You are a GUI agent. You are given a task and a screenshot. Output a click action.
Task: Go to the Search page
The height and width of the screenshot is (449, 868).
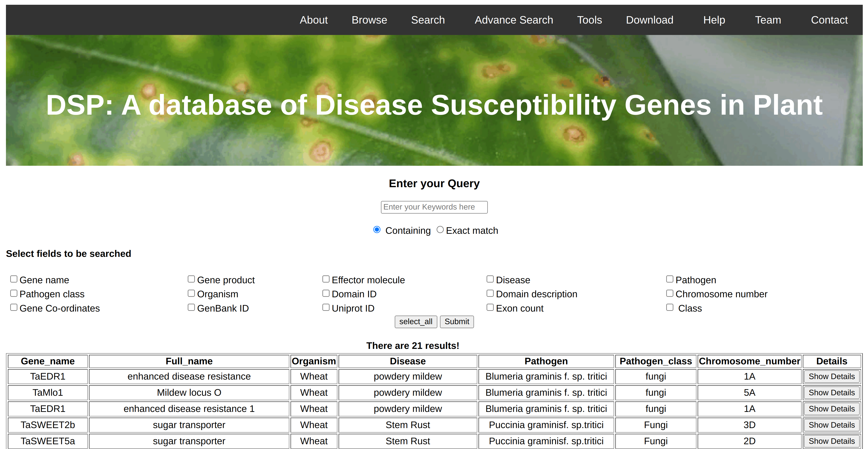click(x=428, y=20)
